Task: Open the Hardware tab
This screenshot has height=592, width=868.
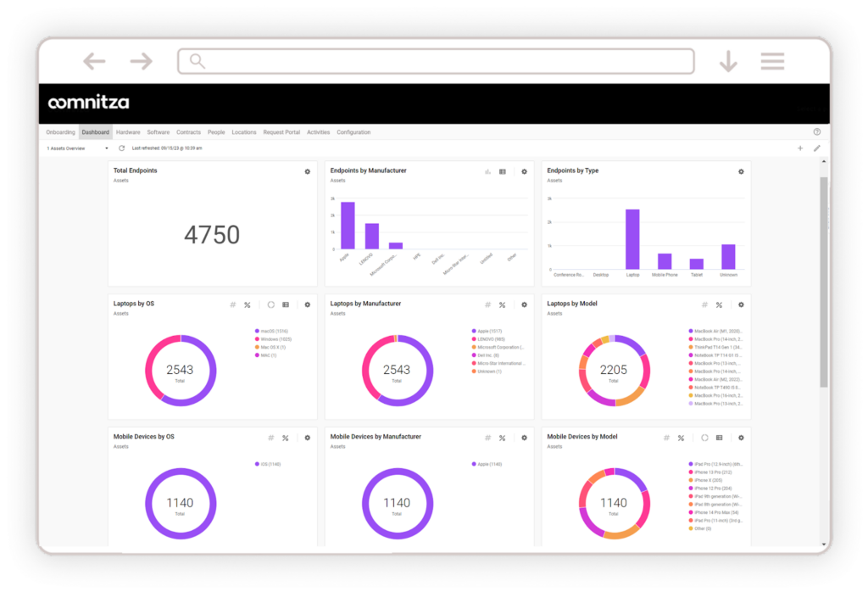Action: [128, 132]
